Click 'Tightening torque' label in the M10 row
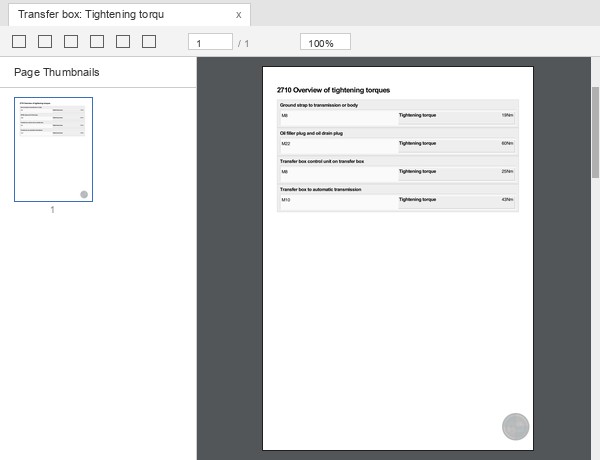Image resolution: width=600 pixels, height=460 pixels. [417, 199]
